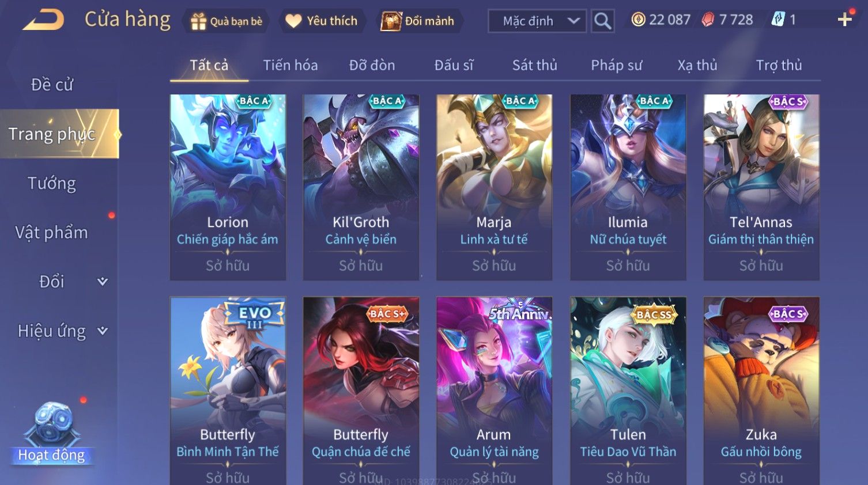Select the Trợ thủ tab
The height and width of the screenshot is (485, 868).
(x=779, y=65)
